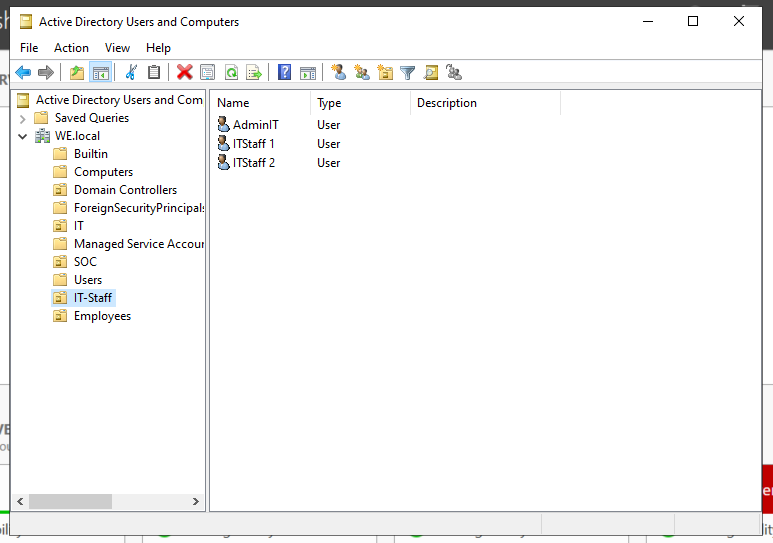
Task: Click the AdminIT user icon
Action: point(223,124)
